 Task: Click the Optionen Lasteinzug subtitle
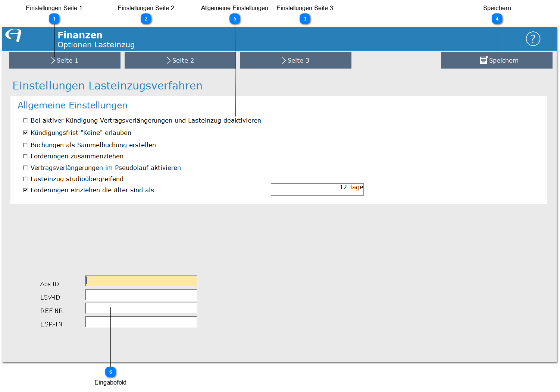click(96, 45)
